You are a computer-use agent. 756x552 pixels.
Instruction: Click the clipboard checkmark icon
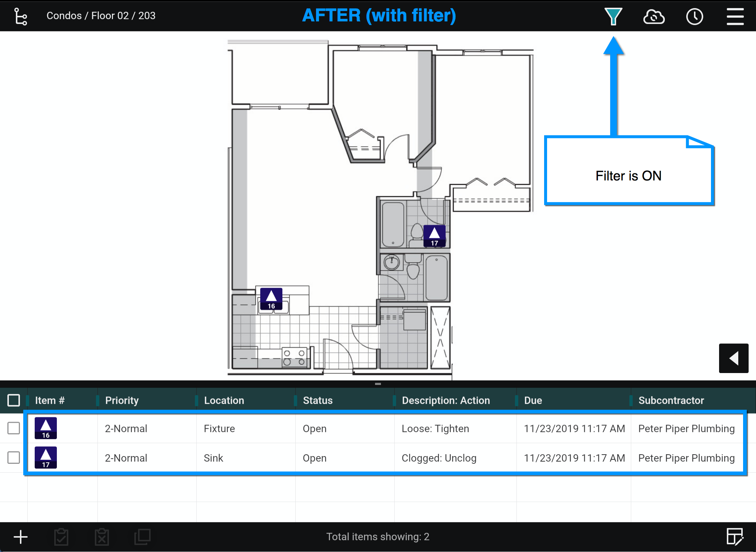pyautogui.click(x=61, y=537)
